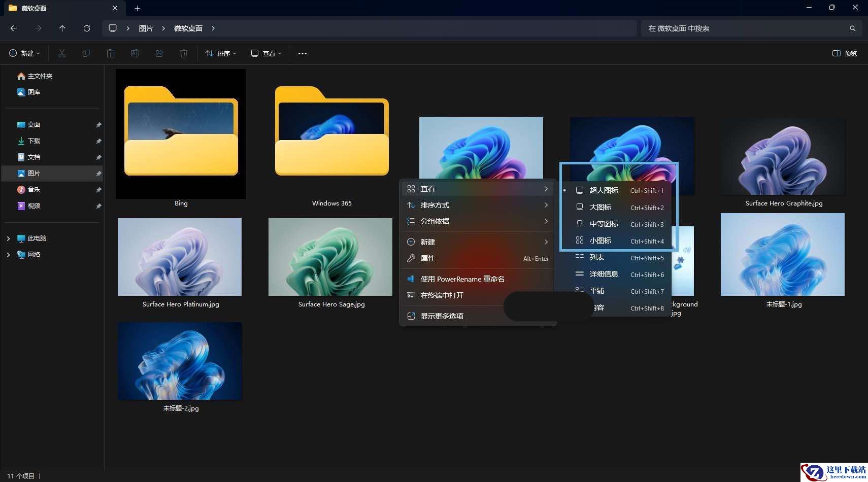Click the Cut scissors icon in the toolbar
Image resolution: width=868 pixels, height=482 pixels.
(62, 53)
